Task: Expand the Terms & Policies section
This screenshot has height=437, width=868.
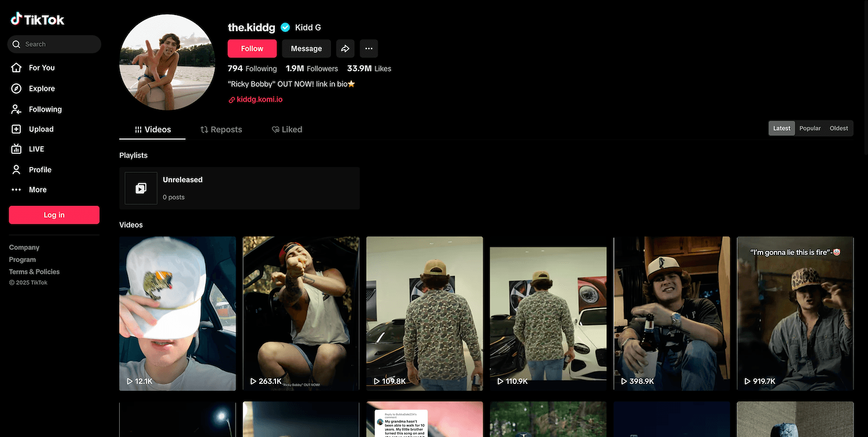Action: coord(34,272)
